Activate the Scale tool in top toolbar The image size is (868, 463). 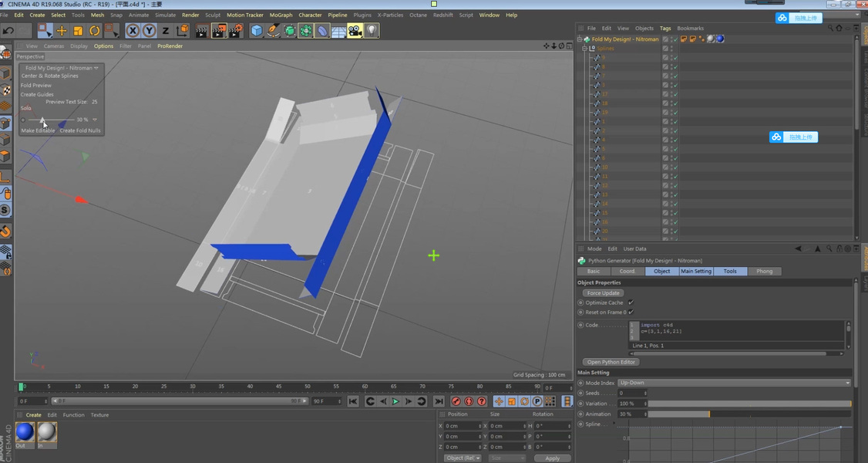click(78, 31)
